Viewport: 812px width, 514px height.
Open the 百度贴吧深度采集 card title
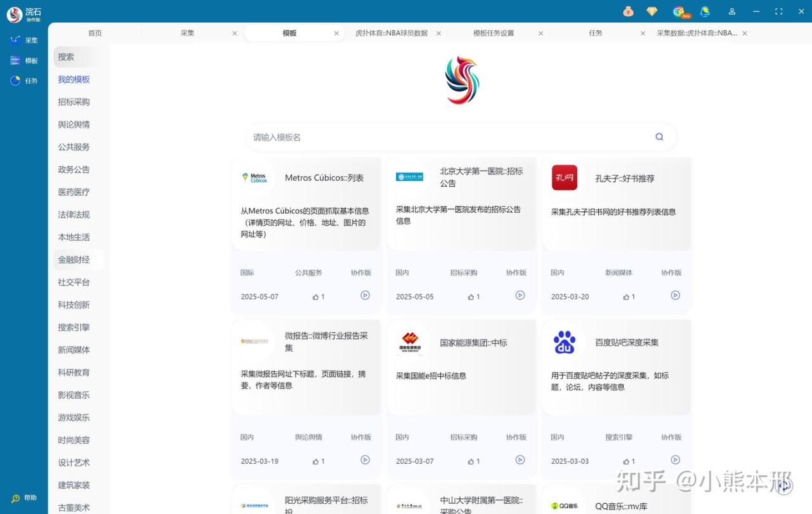(627, 343)
